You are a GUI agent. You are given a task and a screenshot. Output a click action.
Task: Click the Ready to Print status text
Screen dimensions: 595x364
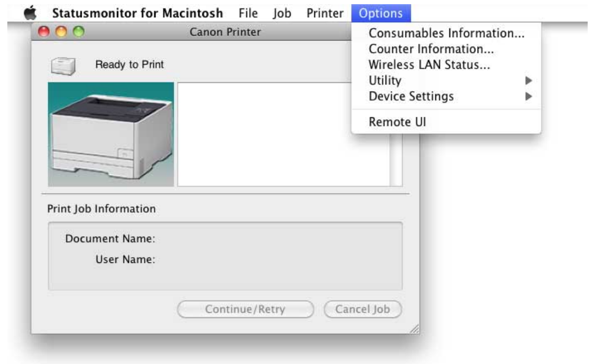129,64
